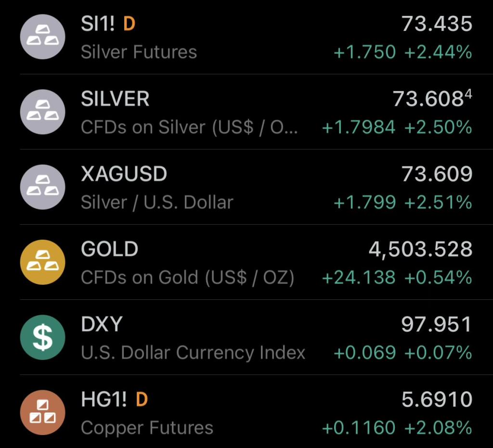This screenshot has height=448, width=493.
Task: Open the SI1! symbol name
Action: pos(98,24)
